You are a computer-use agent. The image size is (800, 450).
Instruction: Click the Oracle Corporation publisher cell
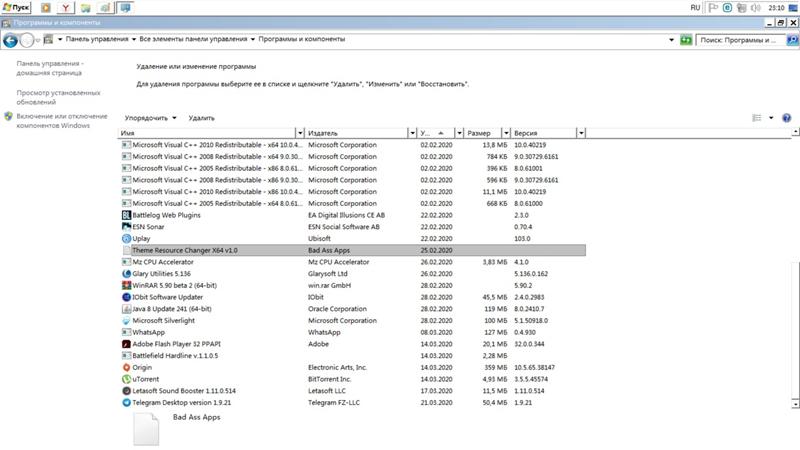pos(337,309)
